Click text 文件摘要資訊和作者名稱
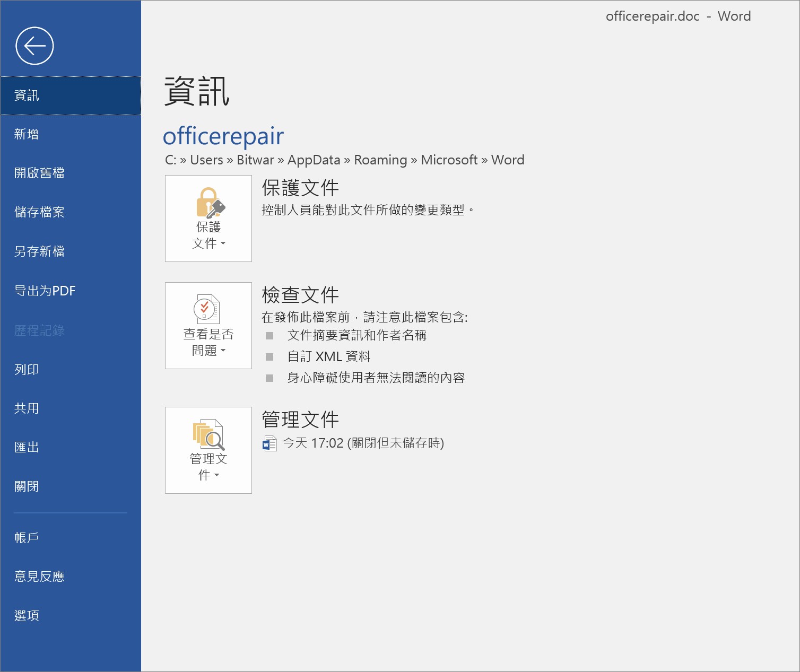The width and height of the screenshot is (800, 672). point(357,335)
